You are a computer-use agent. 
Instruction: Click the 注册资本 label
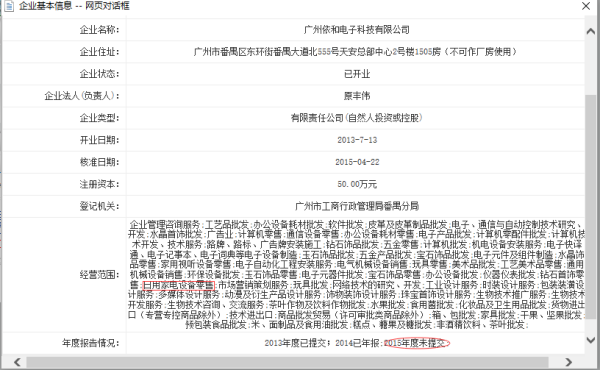[x=99, y=184]
